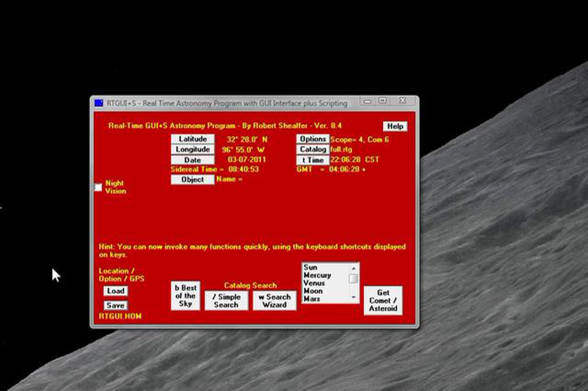
Task: Click the Latitude button
Action: [x=193, y=139]
